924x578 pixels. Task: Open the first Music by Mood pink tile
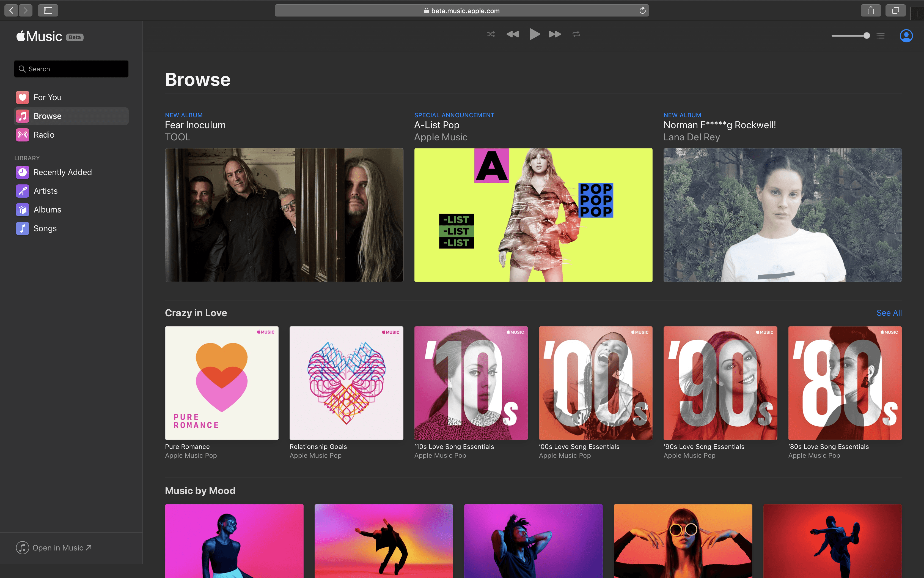click(234, 541)
